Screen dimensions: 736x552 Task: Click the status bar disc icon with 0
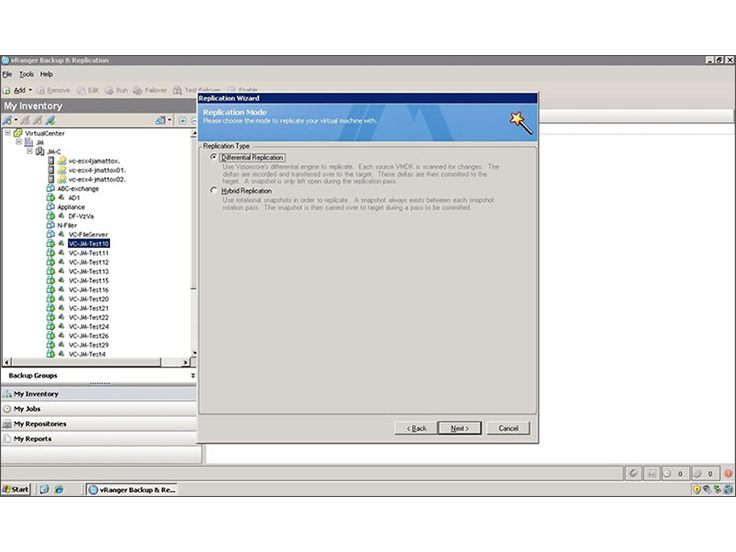667,474
